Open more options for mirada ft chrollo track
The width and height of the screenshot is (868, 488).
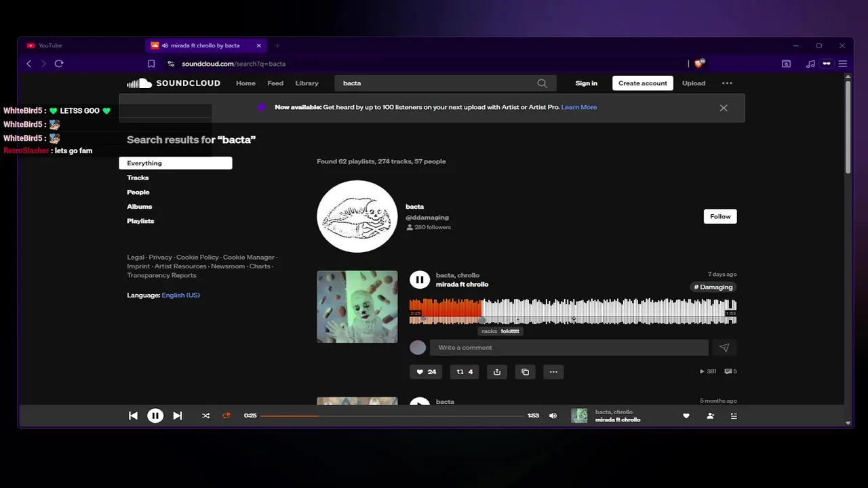[x=553, y=371]
